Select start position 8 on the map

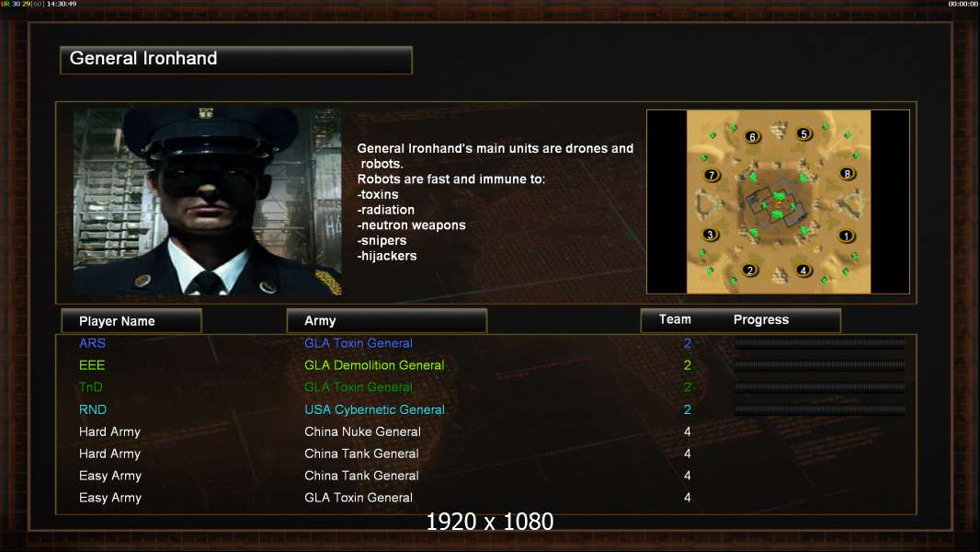[847, 173]
